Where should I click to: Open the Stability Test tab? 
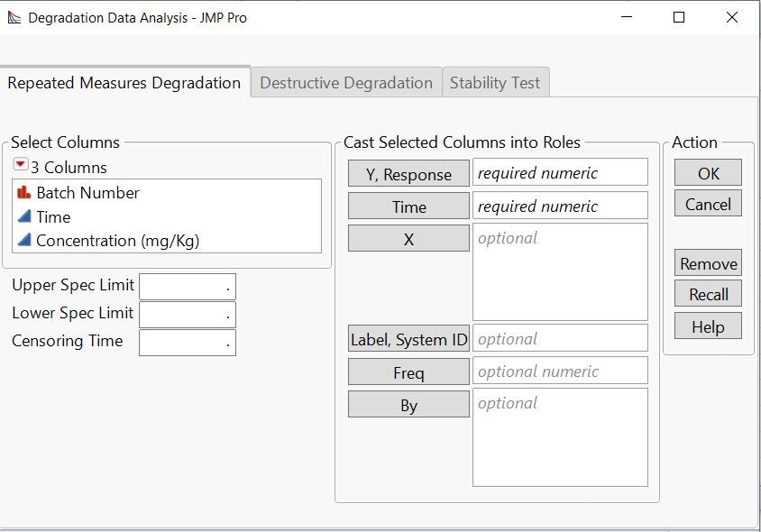coord(495,82)
